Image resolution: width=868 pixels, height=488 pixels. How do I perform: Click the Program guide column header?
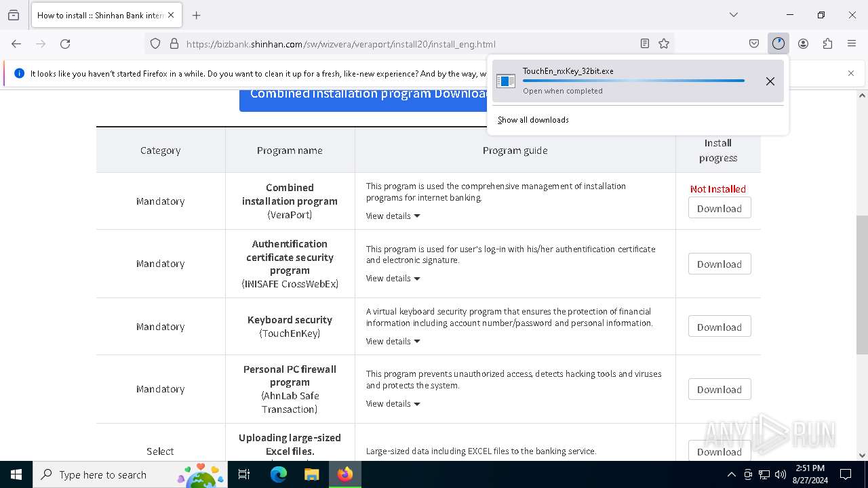click(x=515, y=150)
